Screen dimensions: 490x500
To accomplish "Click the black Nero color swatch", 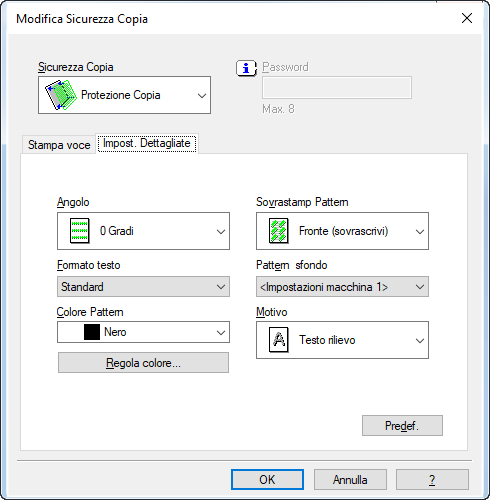I will (x=92, y=332).
